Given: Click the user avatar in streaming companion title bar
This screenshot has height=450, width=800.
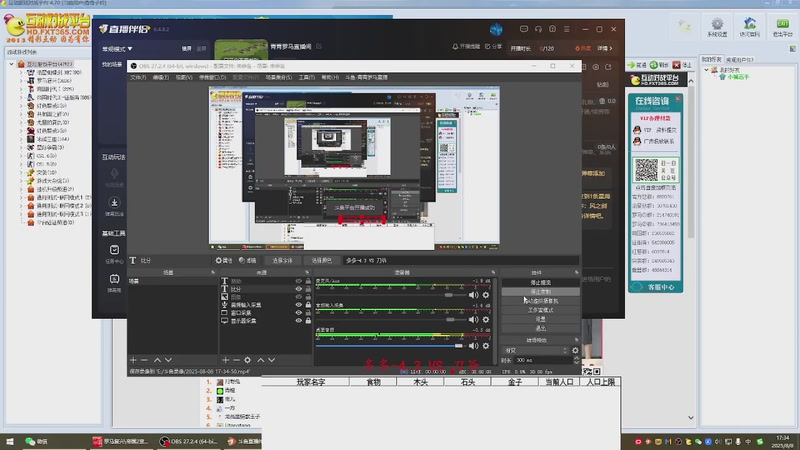Looking at the screenshot, I should [496, 29].
